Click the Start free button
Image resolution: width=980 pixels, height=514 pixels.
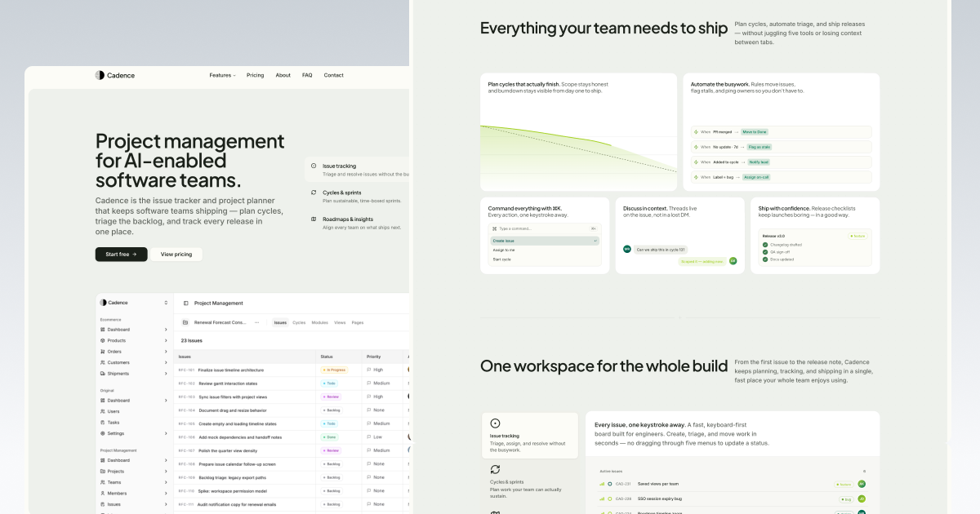[121, 255]
